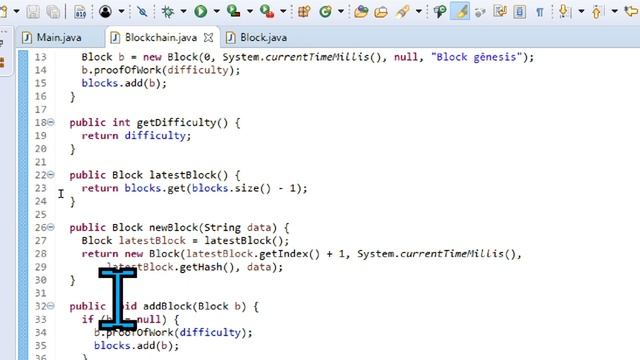Click the Save All toolbar icon
Image resolution: width=640 pixels, height=360 pixels.
(x=53, y=11)
